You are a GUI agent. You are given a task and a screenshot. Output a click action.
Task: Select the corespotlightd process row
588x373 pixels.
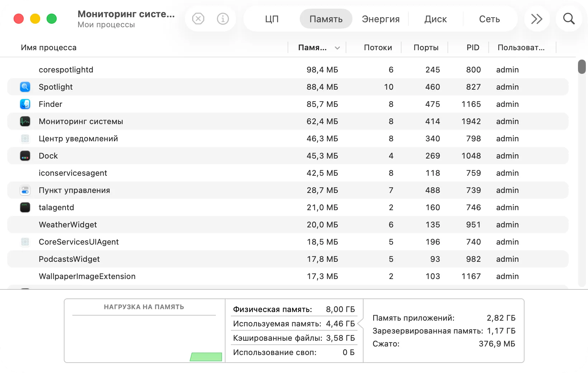[x=288, y=70]
